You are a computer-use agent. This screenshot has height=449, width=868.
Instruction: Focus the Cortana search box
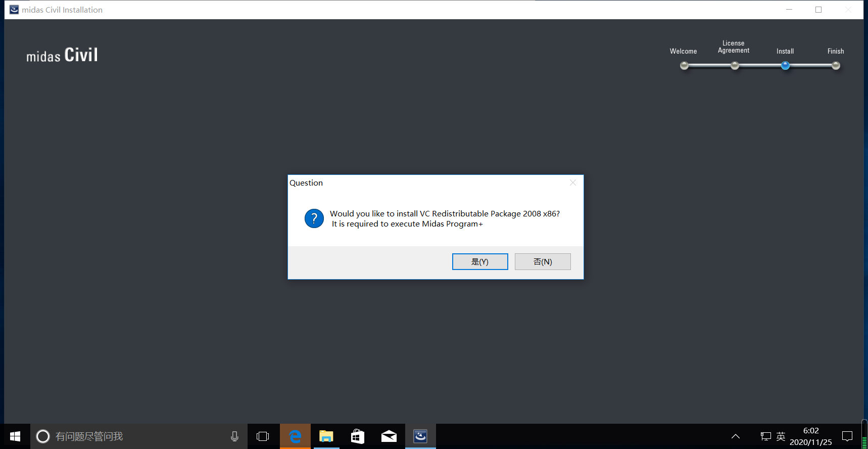pyautogui.click(x=139, y=436)
